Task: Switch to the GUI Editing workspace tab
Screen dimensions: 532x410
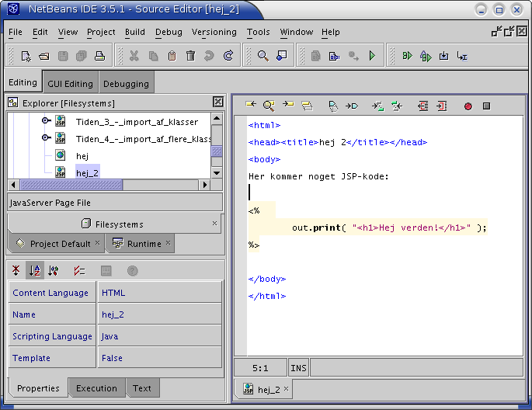Action: pyautogui.click(x=70, y=83)
